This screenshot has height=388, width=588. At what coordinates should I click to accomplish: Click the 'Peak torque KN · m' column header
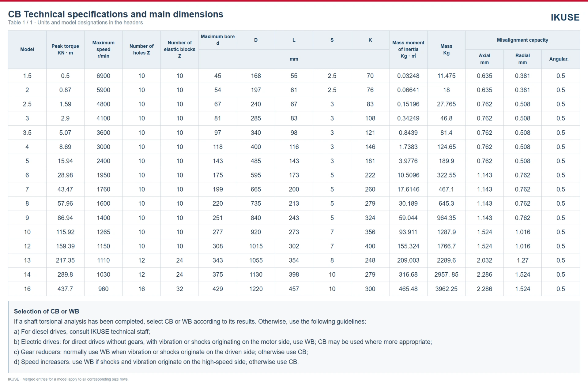point(65,49)
